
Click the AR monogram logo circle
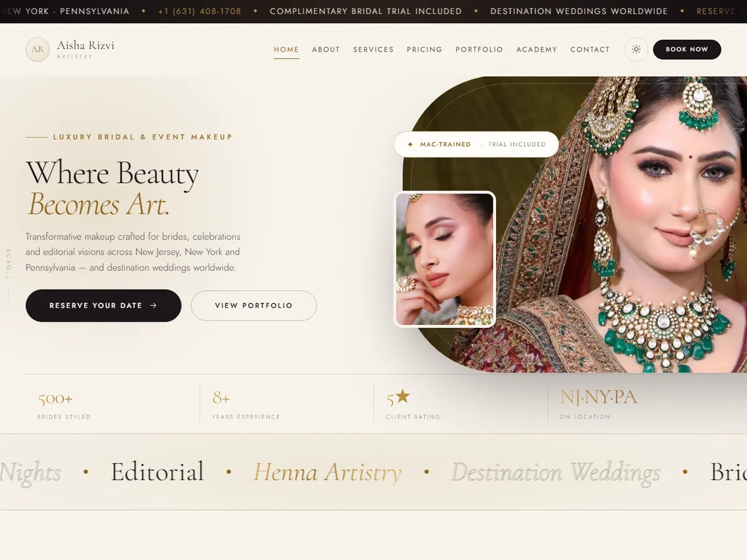[37, 50]
